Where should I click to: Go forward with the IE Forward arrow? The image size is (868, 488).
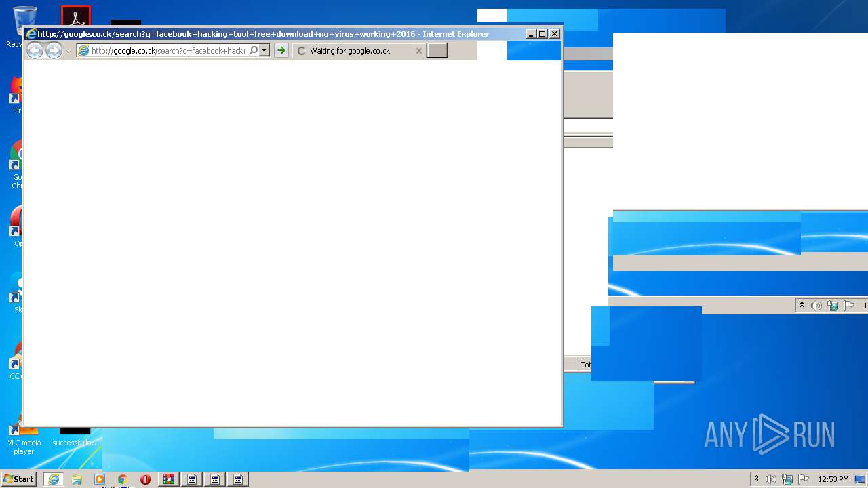click(x=54, y=50)
